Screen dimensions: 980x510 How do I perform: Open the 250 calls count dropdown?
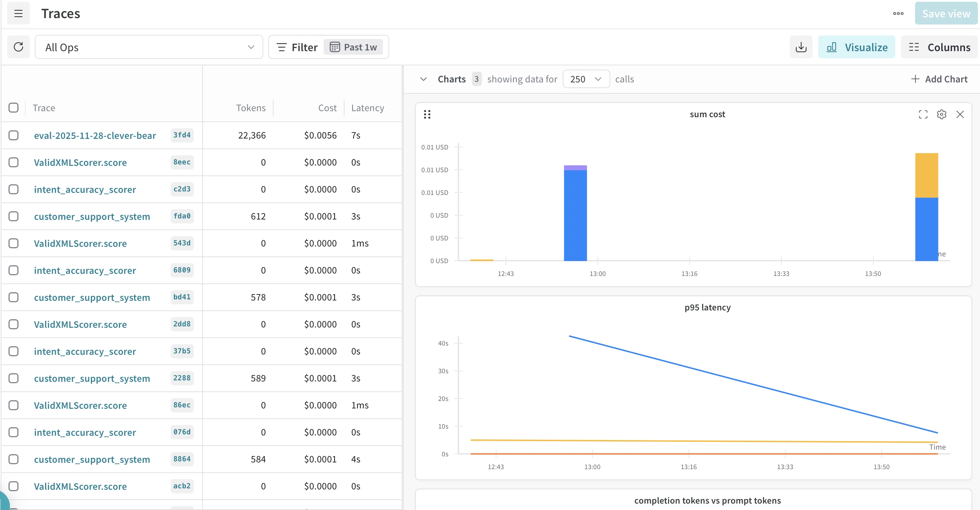coord(586,79)
